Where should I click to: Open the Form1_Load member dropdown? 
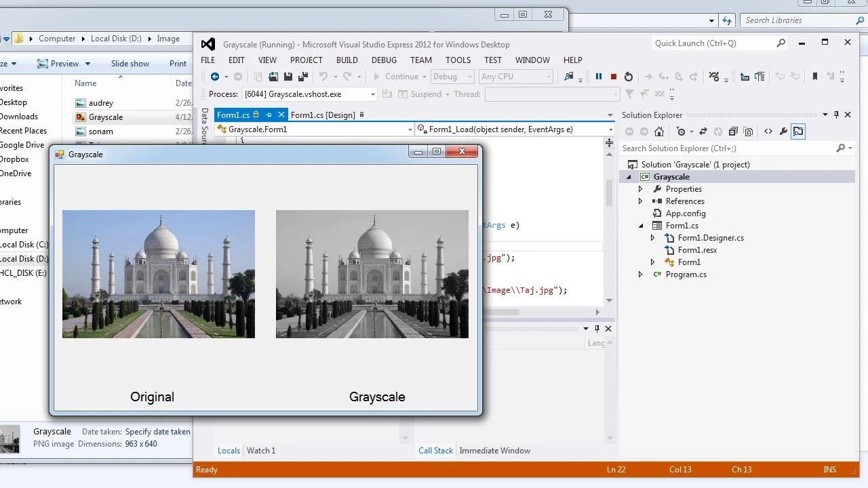tap(610, 129)
